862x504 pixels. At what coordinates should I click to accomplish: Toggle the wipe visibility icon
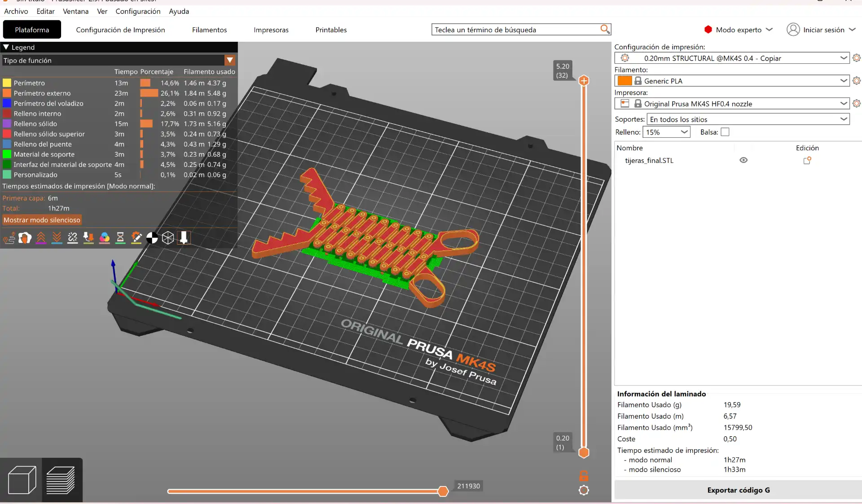click(x=25, y=238)
